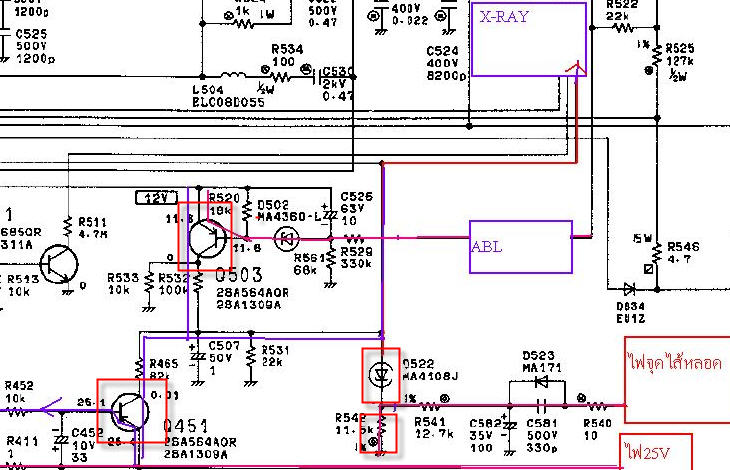
Task: Click the R525 resistor zigzag symbol
Action: click(657, 56)
